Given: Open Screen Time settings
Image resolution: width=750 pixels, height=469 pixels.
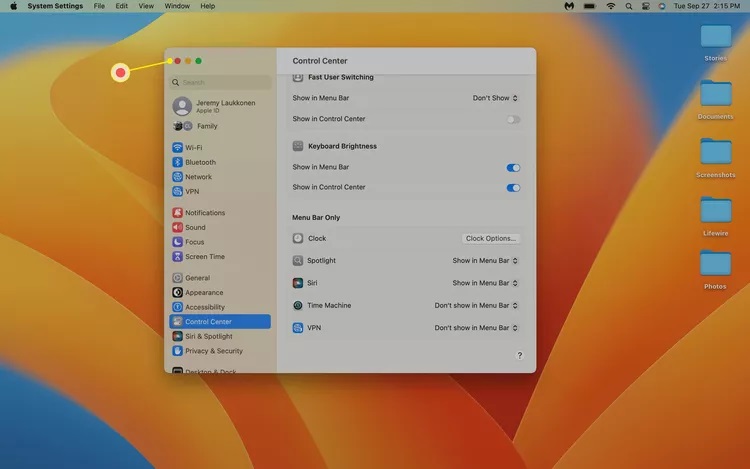Looking at the screenshot, I should [204, 257].
